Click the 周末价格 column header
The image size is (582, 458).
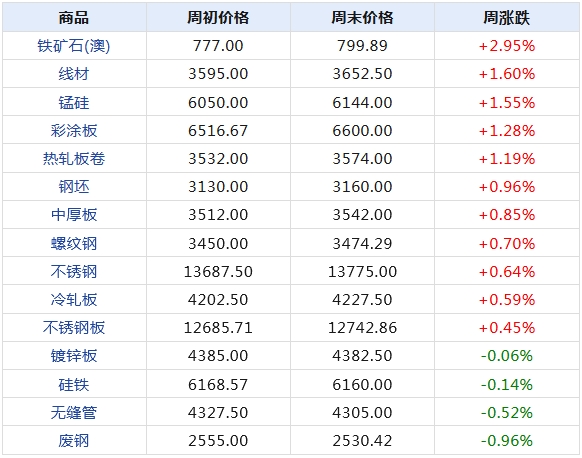click(362, 18)
